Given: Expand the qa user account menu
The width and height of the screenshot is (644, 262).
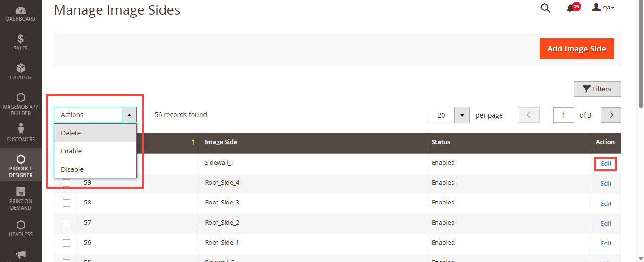Looking at the screenshot, I should click(x=603, y=8).
